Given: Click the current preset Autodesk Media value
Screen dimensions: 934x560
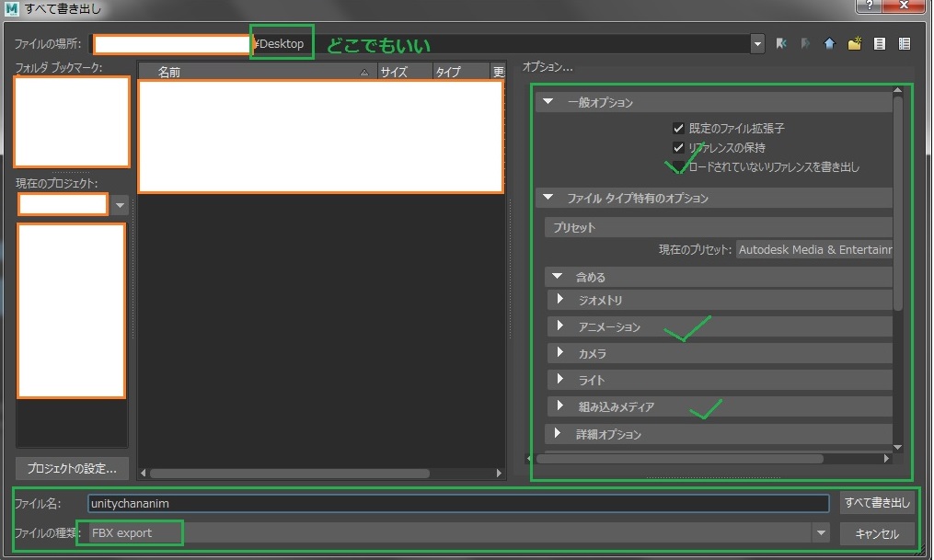Looking at the screenshot, I should [815, 250].
